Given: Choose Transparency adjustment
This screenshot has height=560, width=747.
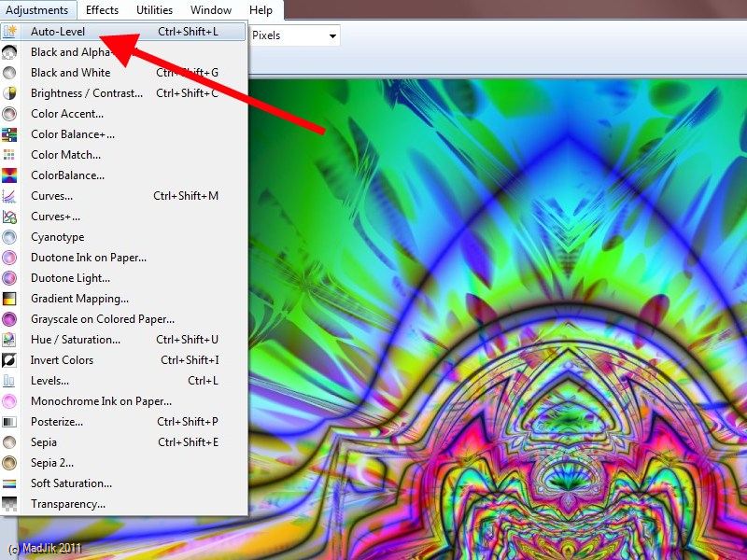Looking at the screenshot, I should 123,504.
